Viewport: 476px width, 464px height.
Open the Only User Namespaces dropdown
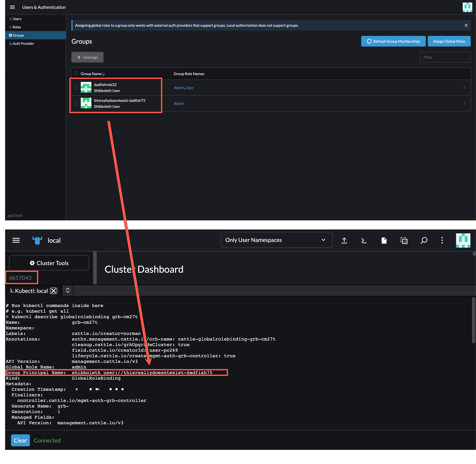(276, 240)
